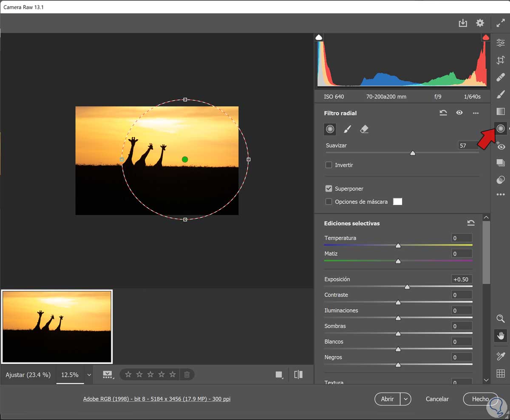Open the Edit sliders panel icon
Screen dimensions: 510x420
[501, 43]
